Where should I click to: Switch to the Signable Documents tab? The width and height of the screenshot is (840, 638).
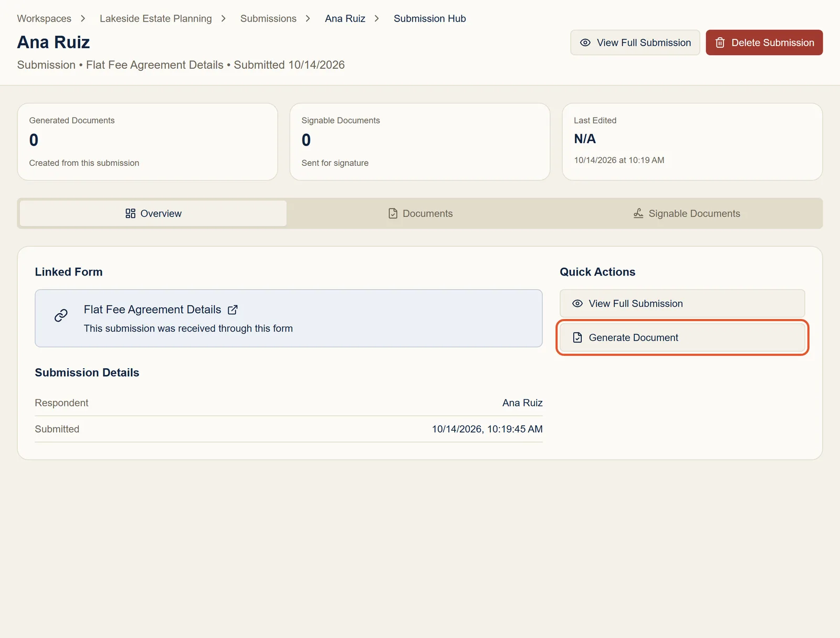click(x=687, y=214)
